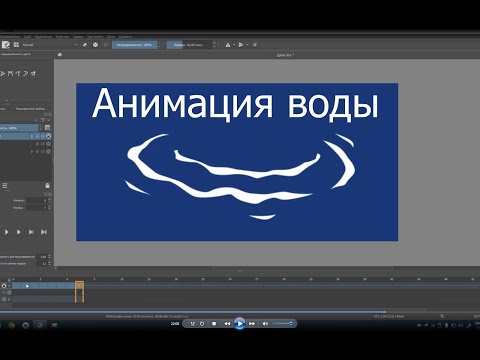Select the open document tab
480x360 pixels.
click(x=285, y=55)
